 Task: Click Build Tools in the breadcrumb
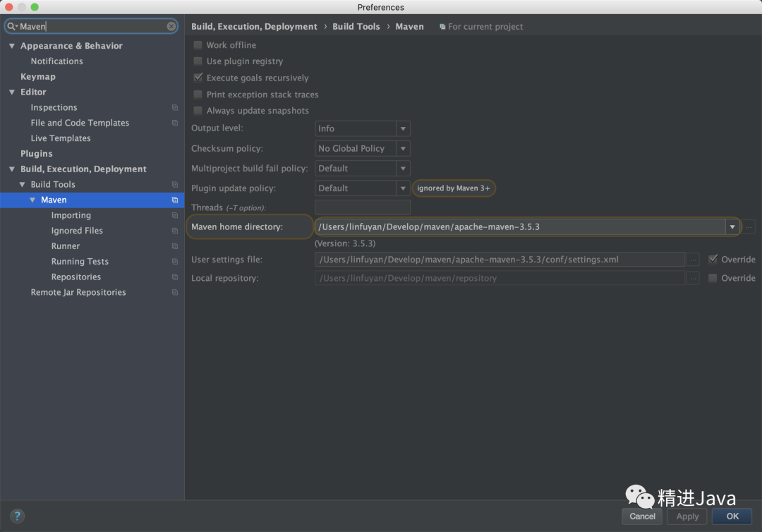[356, 27]
